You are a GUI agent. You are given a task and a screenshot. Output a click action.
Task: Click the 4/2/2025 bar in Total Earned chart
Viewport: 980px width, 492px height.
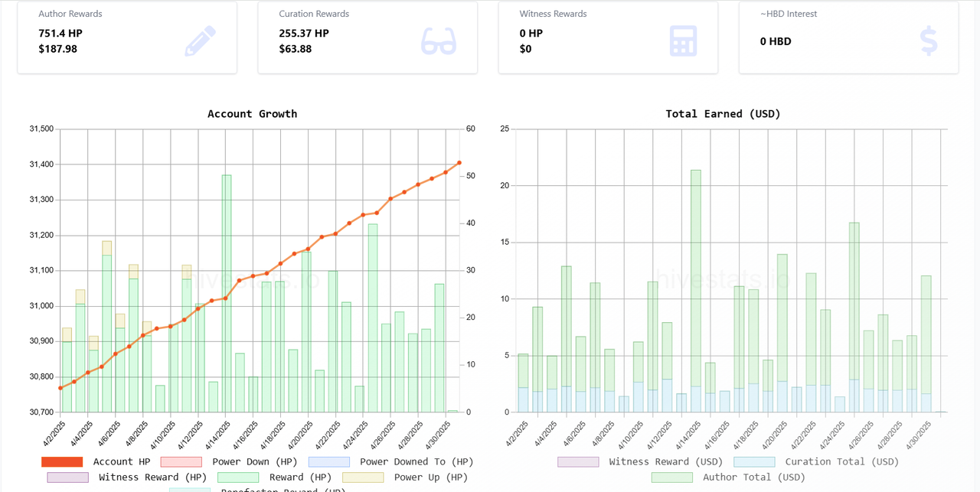click(x=523, y=383)
